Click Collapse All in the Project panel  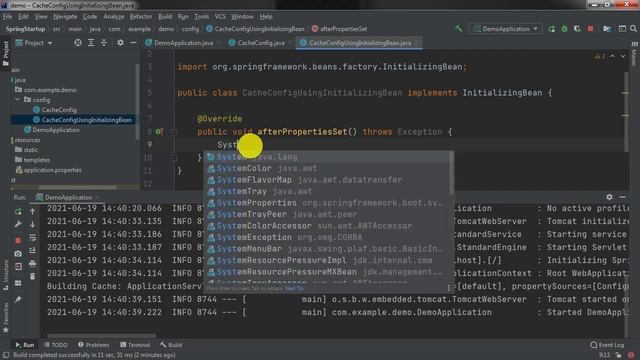click(104, 43)
